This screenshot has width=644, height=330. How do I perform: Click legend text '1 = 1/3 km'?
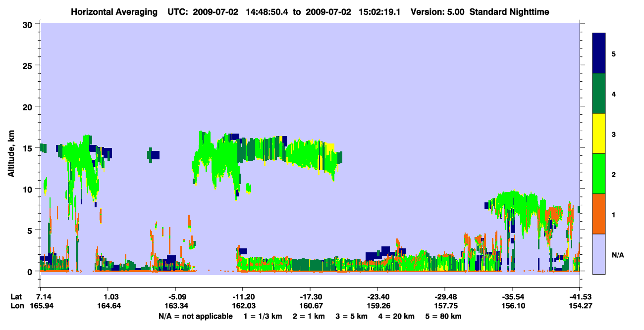point(263,316)
